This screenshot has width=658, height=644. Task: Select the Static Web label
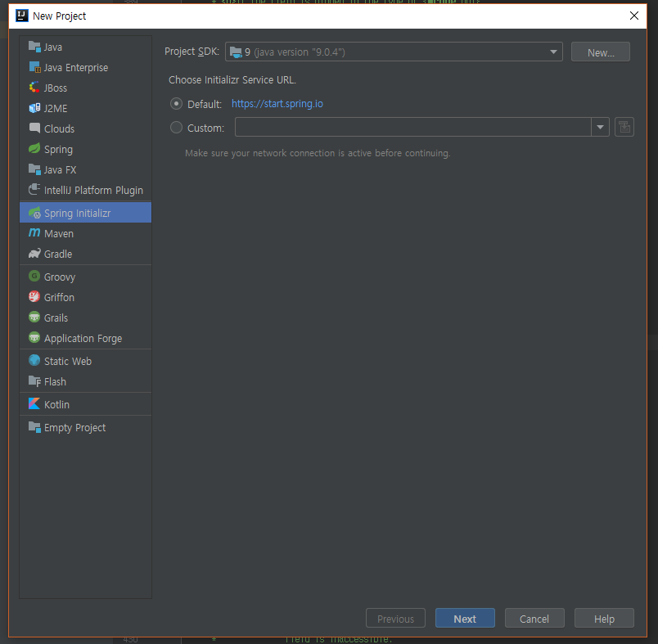click(68, 361)
